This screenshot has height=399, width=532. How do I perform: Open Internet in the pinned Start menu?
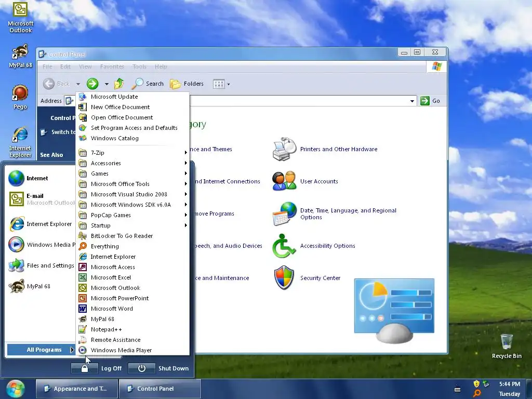tap(41, 179)
